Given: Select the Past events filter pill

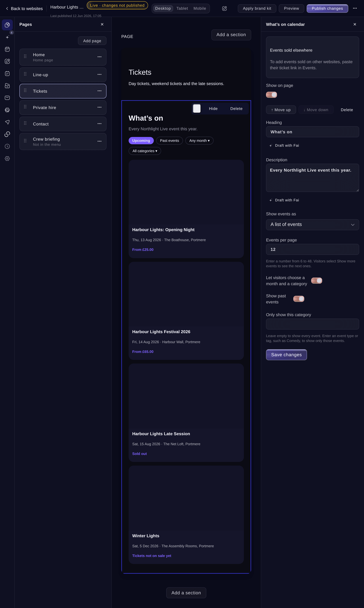Looking at the screenshot, I should tap(169, 141).
